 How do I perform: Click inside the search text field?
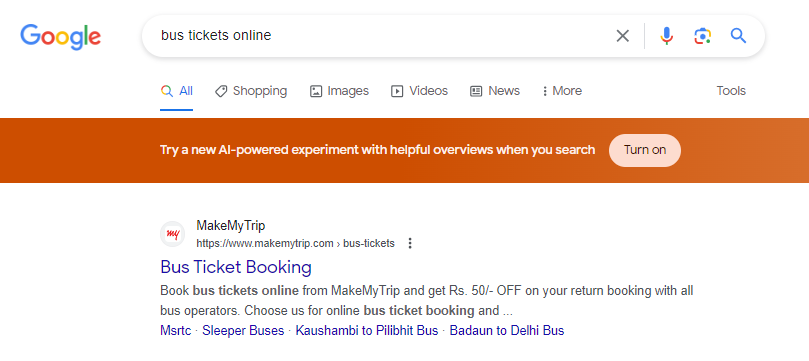(382, 36)
